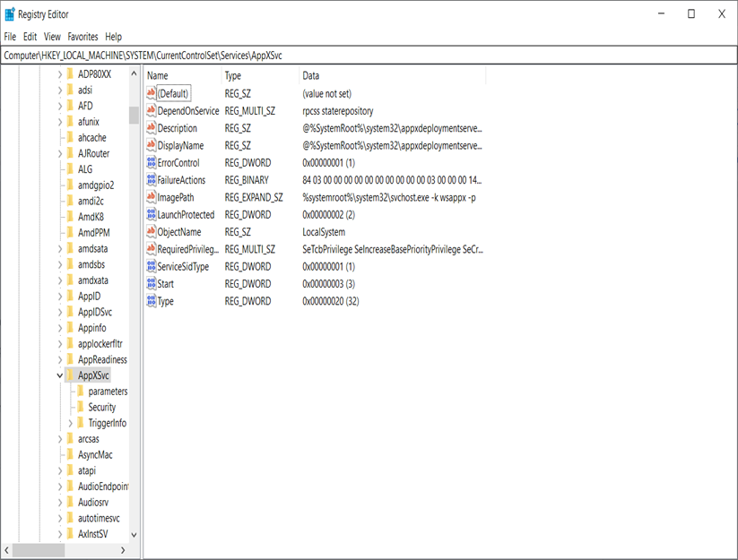Screen dimensions: 738x560
Task: Click the folder icon of the AppXSvc key
Action: click(71, 375)
